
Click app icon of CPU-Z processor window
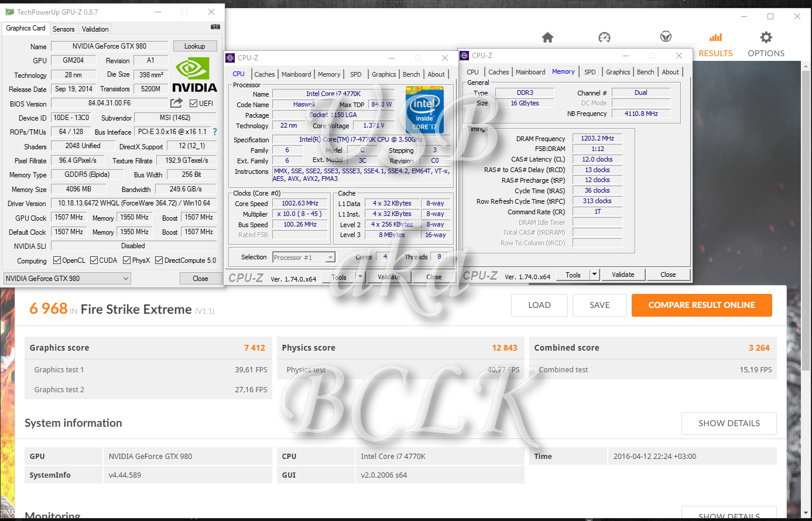231,58
